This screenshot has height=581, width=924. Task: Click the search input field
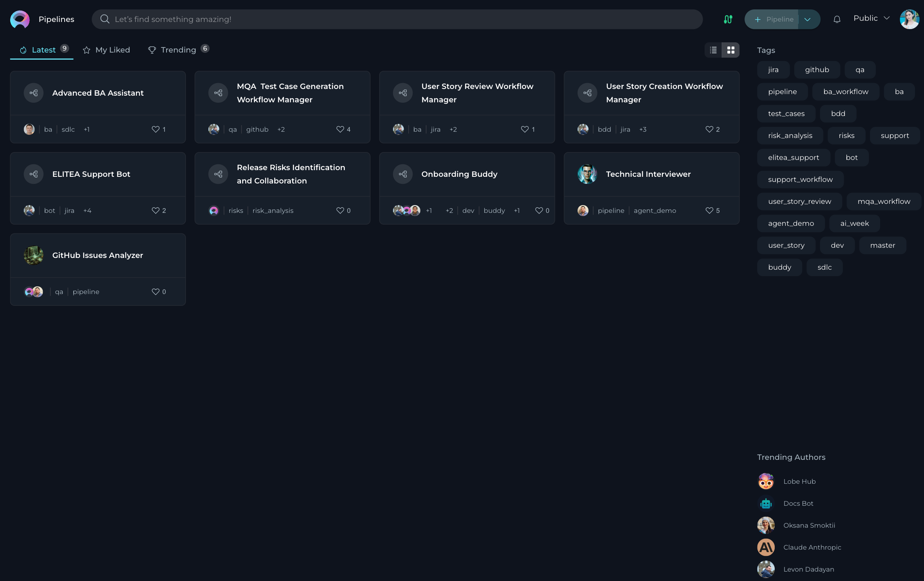click(x=397, y=19)
